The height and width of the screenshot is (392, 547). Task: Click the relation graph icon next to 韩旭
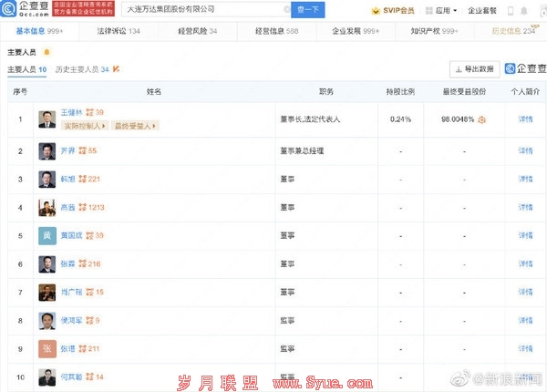pyautogui.click(x=82, y=179)
